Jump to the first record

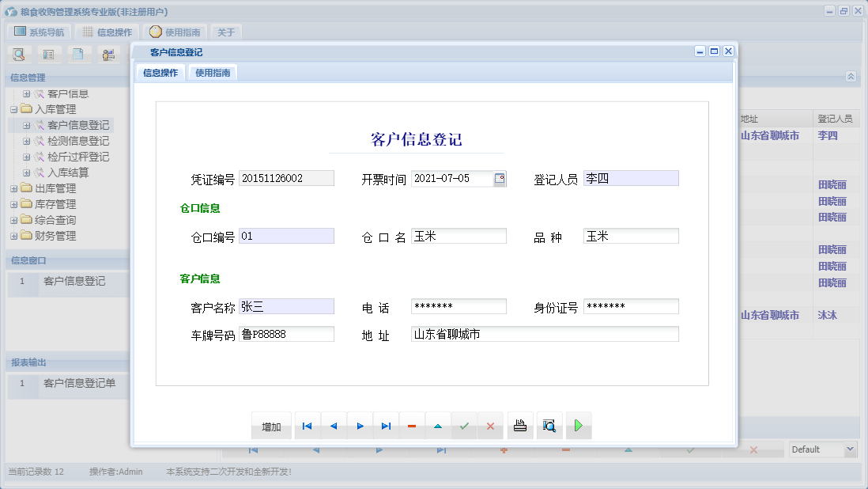pos(307,426)
